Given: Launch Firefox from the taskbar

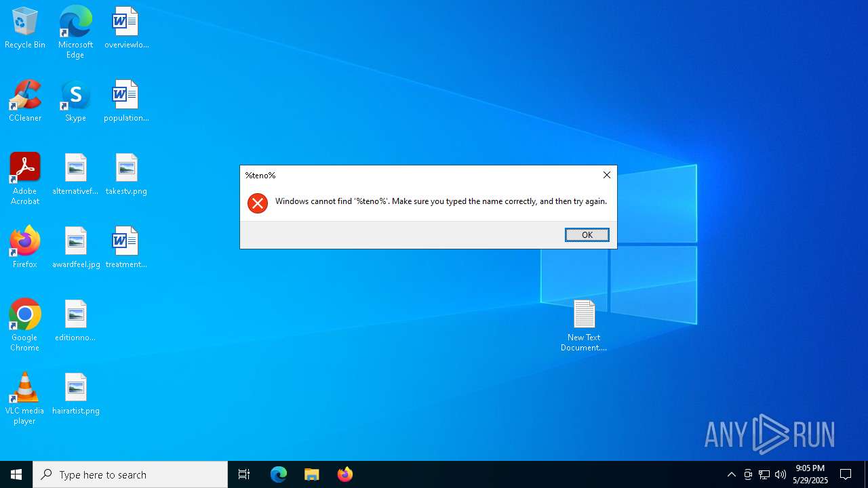Looking at the screenshot, I should pos(345,474).
